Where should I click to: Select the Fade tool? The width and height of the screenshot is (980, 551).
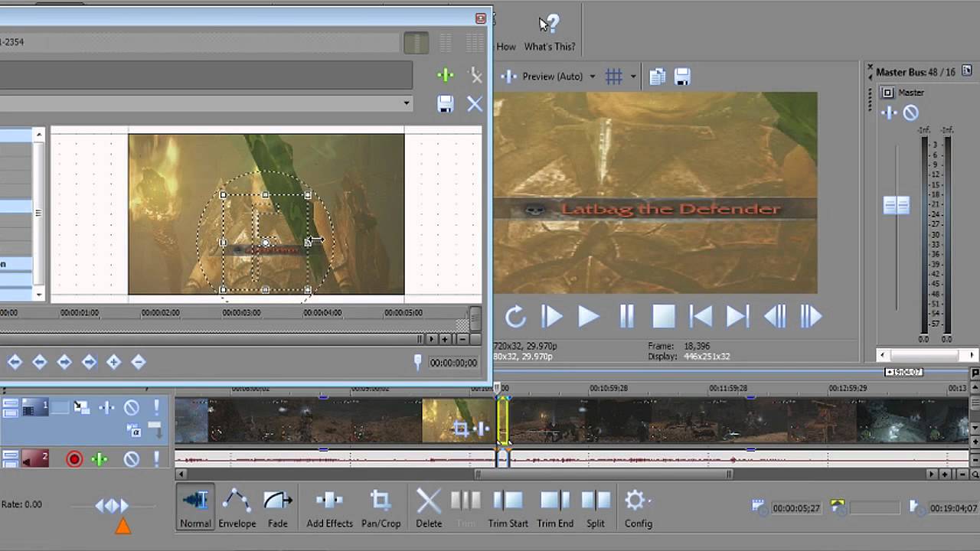click(277, 509)
